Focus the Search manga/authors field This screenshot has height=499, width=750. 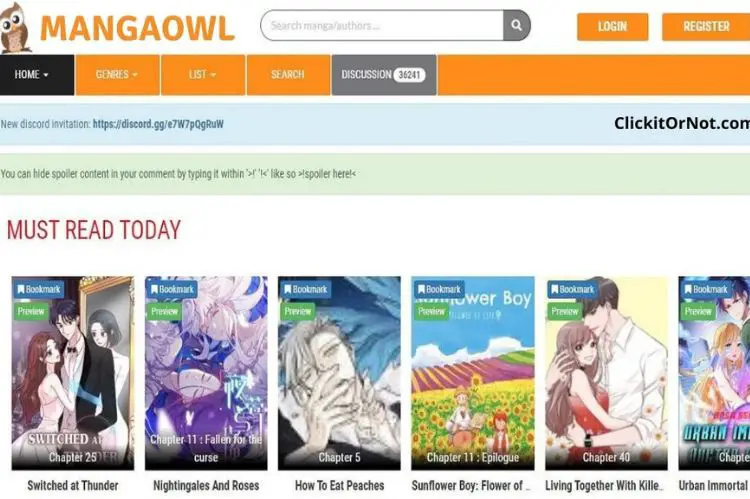point(382,25)
